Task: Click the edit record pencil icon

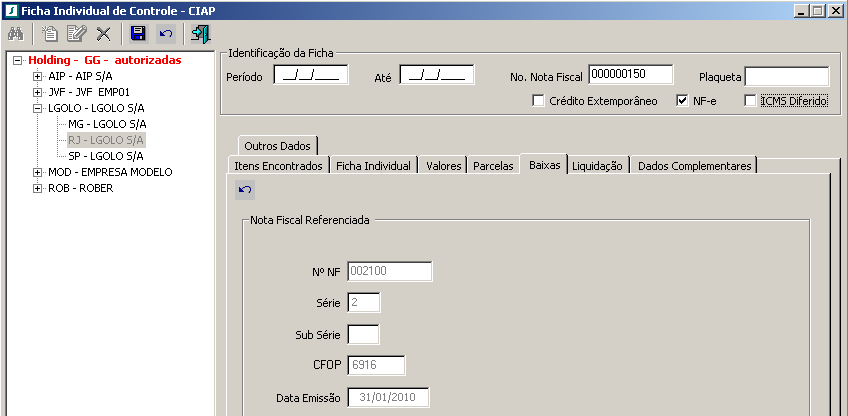Action: click(x=76, y=34)
